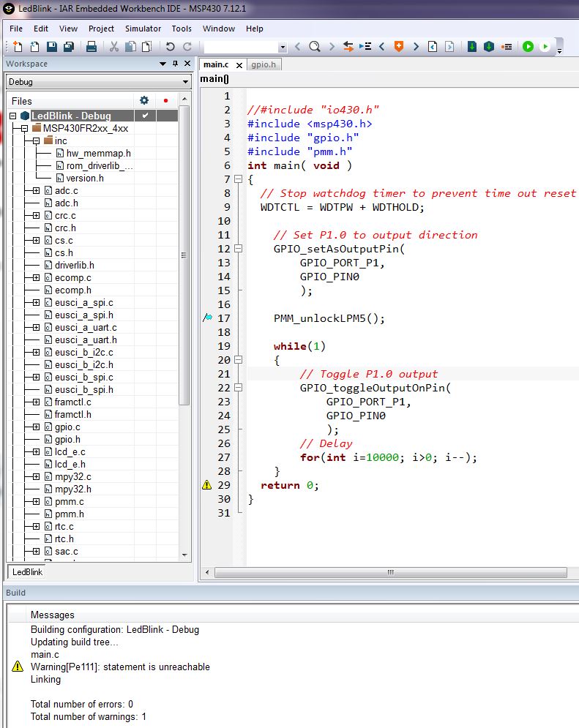Click the Workspace vertical scrollbar

click(x=184, y=255)
